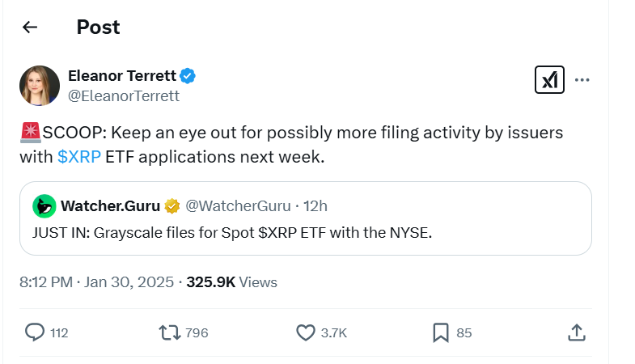Open Eleanor Terrett's profile picture
Image resolution: width=635 pixels, height=364 pixels.
40,86
